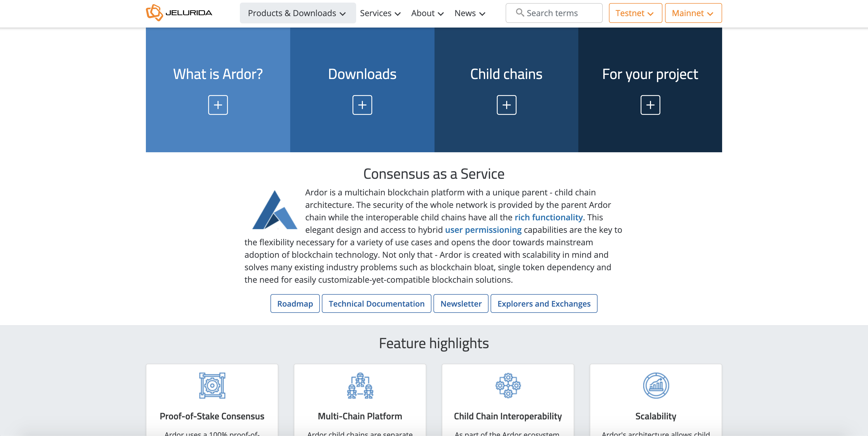The height and width of the screenshot is (436, 868).
Task: Open the News dropdown menu
Action: (x=469, y=13)
